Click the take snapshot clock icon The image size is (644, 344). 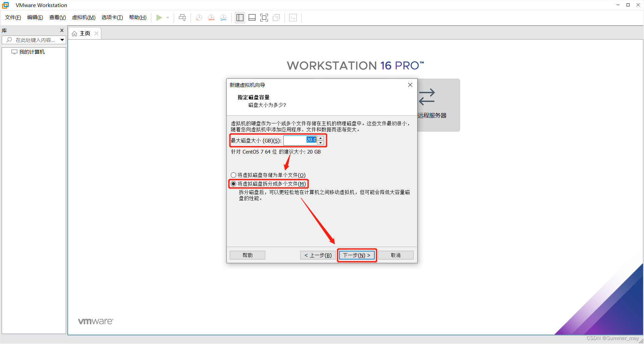pos(199,18)
